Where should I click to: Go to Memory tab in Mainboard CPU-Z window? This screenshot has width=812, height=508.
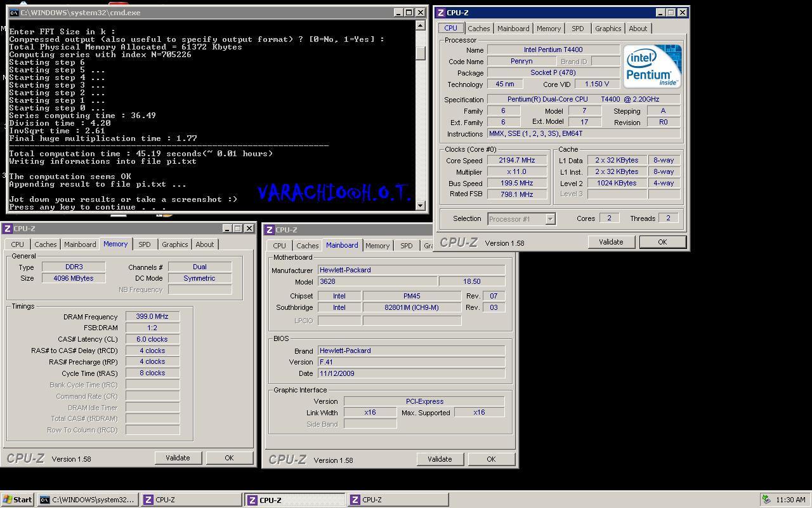click(x=377, y=246)
